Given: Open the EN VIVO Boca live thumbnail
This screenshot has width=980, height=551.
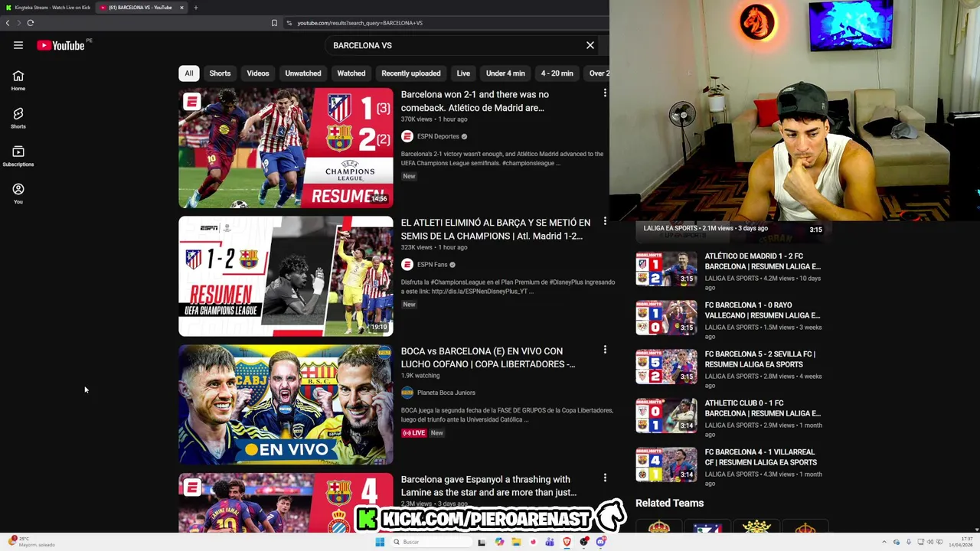Looking at the screenshot, I should point(286,405).
